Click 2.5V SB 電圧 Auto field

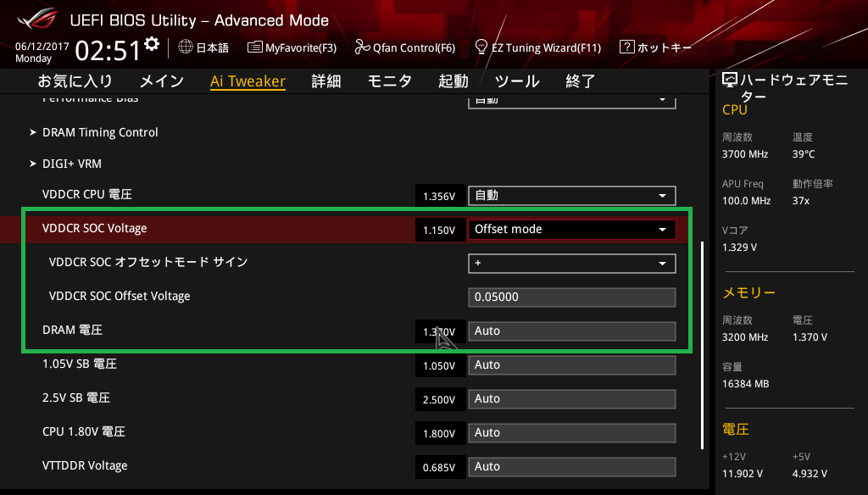pos(572,398)
